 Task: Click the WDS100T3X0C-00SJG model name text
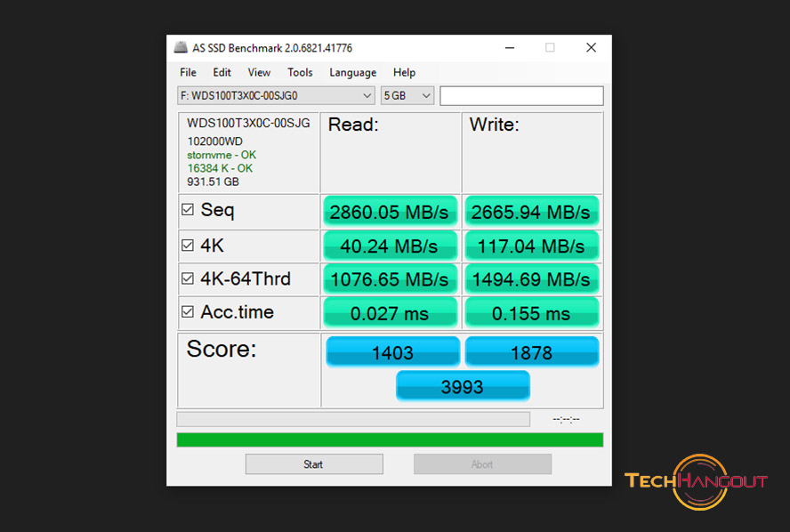pos(248,124)
